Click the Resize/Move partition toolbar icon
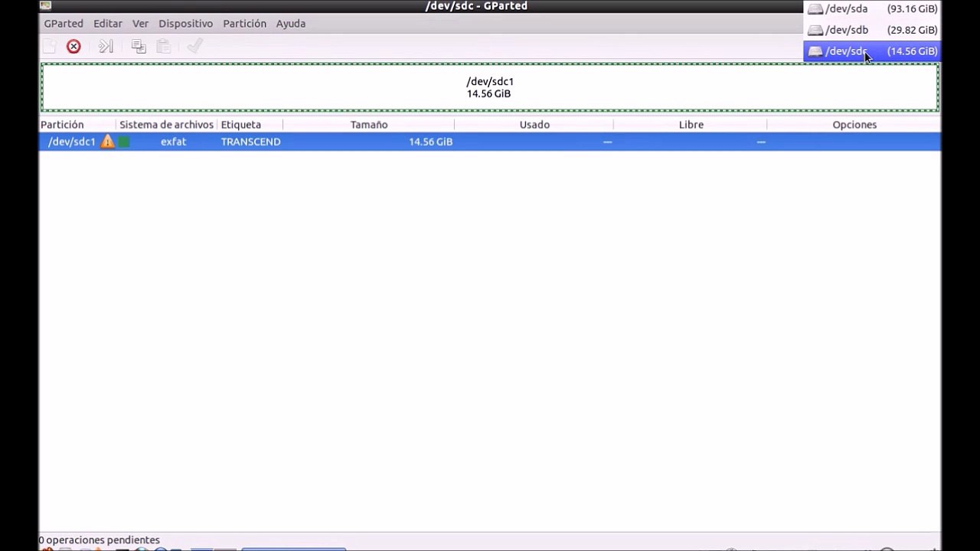Image resolution: width=980 pixels, height=551 pixels. [x=106, y=47]
